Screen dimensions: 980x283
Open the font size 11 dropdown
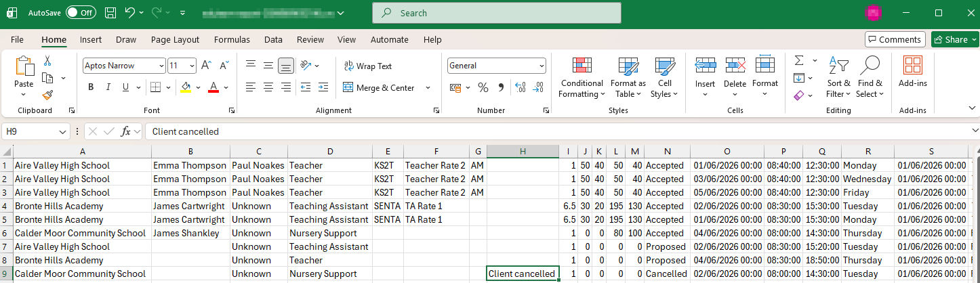tap(192, 66)
